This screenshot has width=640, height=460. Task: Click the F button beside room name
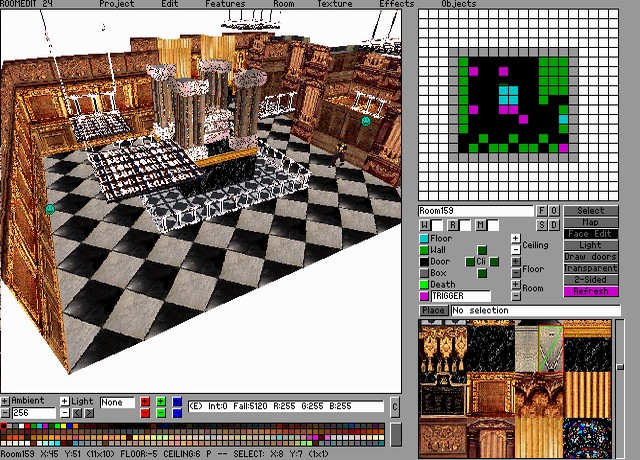(x=542, y=211)
